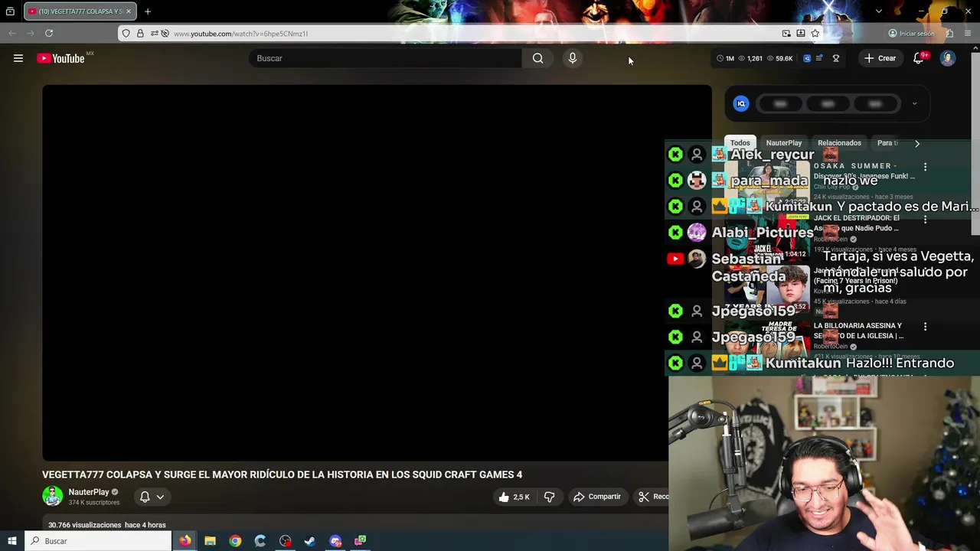Open tracking protection shield in address bar
The image size is (980, 551).
(126, 34)
